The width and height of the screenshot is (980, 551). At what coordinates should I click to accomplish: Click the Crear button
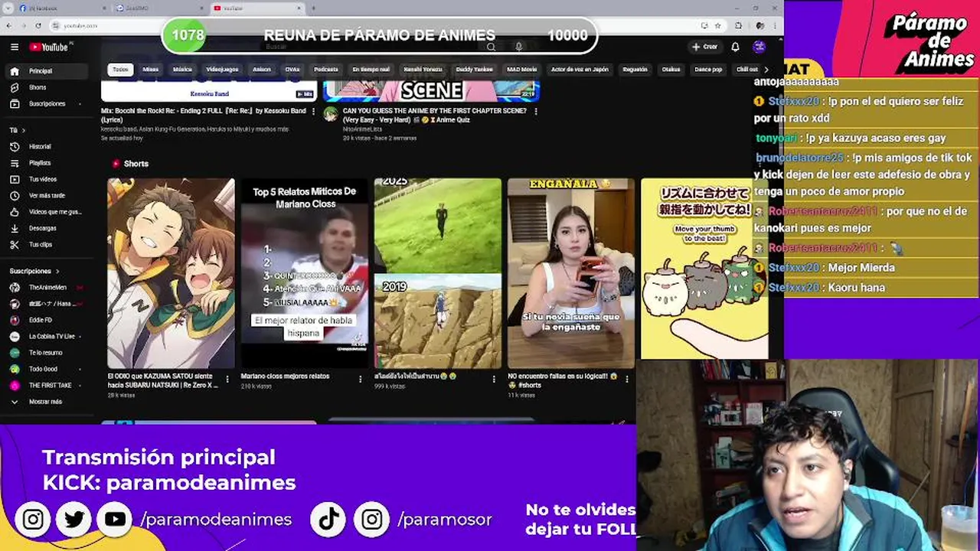[704, 47]
